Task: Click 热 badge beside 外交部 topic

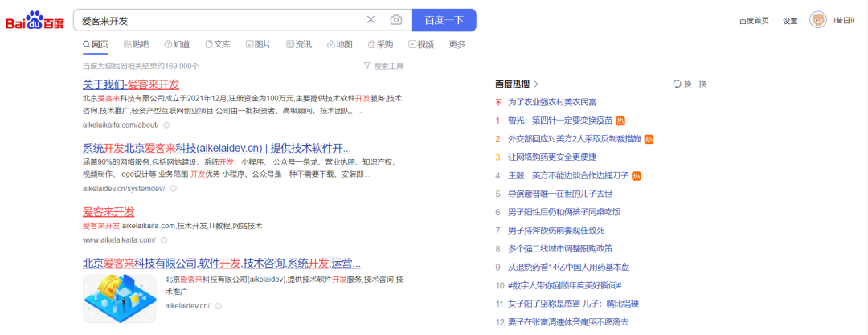Action: coord(649,139)
